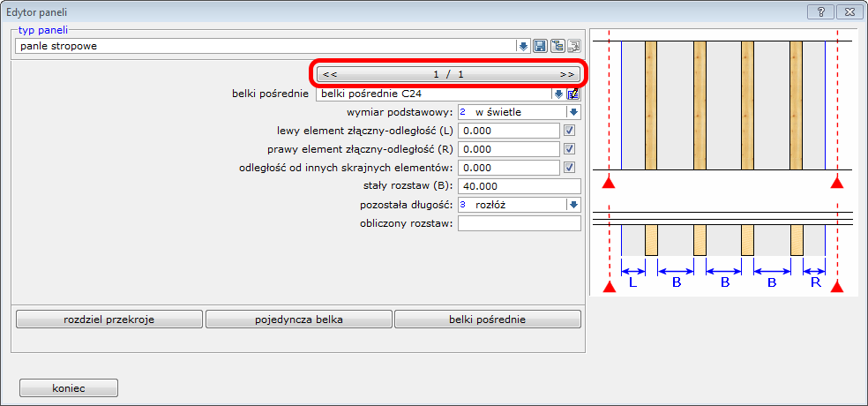Click the stały rozstaw (B) input field

[519, 186]
